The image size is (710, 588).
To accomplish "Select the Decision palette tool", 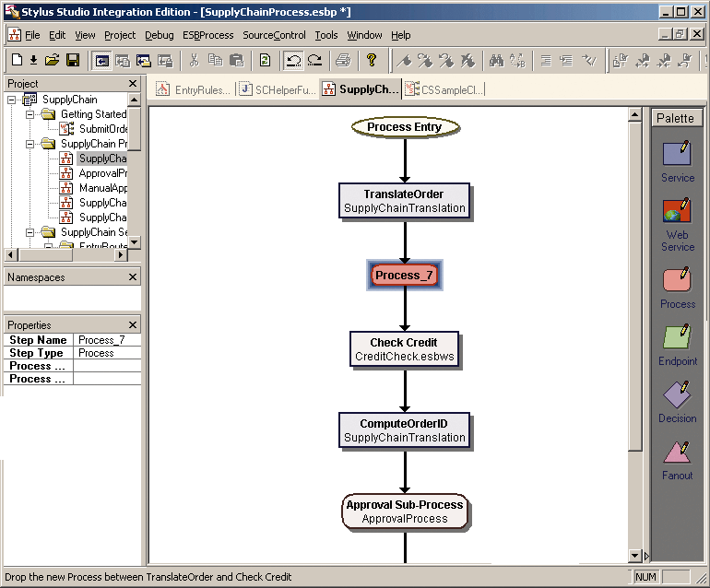I will (678, 402).
